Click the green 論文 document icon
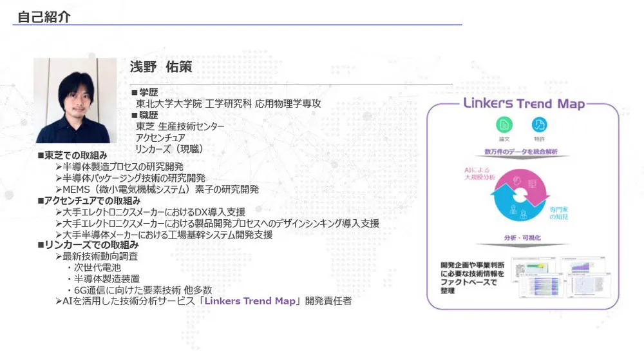 504,124
